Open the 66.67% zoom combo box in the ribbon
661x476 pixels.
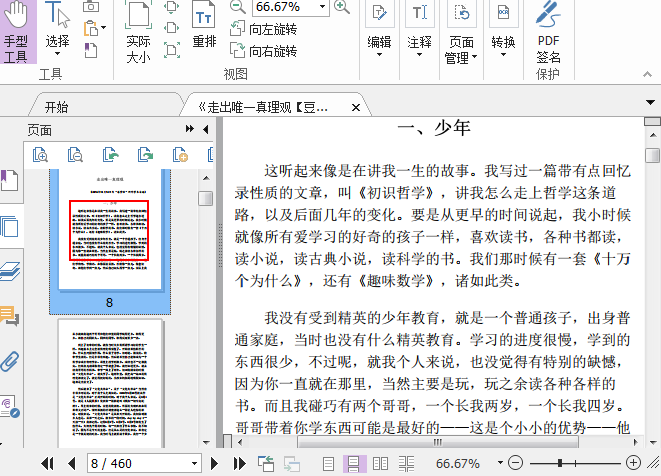click(290, 7)
